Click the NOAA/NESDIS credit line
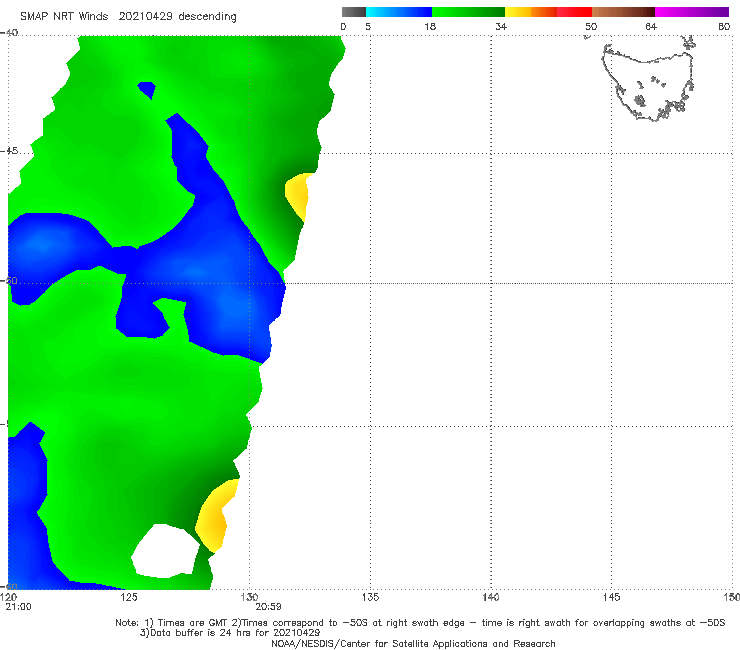Screen dimensions: 740x650 [413, 643]
